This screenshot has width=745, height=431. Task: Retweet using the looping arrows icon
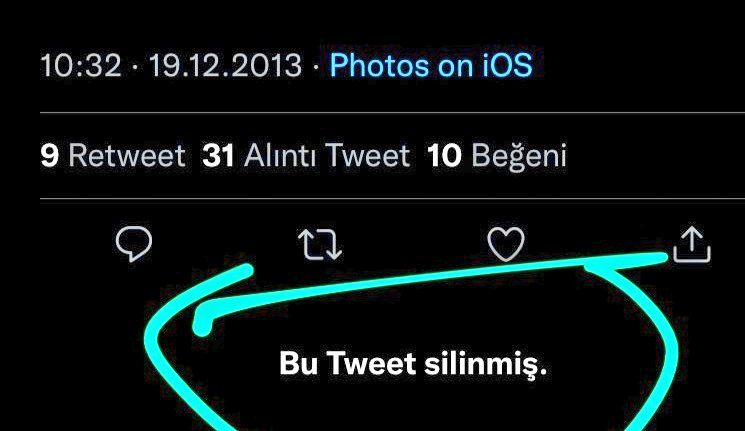tap(320, 244)
